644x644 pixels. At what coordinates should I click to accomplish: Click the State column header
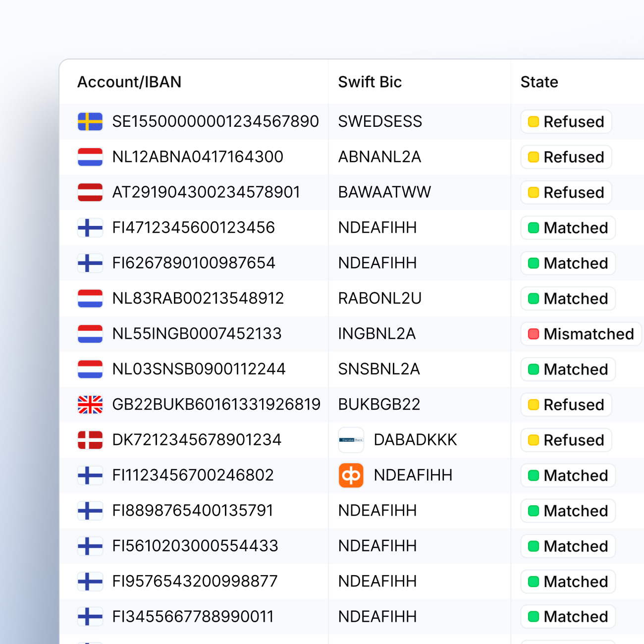click(539, 82)
